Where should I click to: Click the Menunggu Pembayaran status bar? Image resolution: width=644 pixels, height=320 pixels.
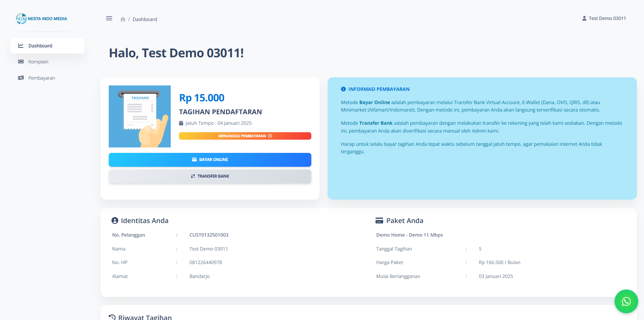click(x=245, y=136)
